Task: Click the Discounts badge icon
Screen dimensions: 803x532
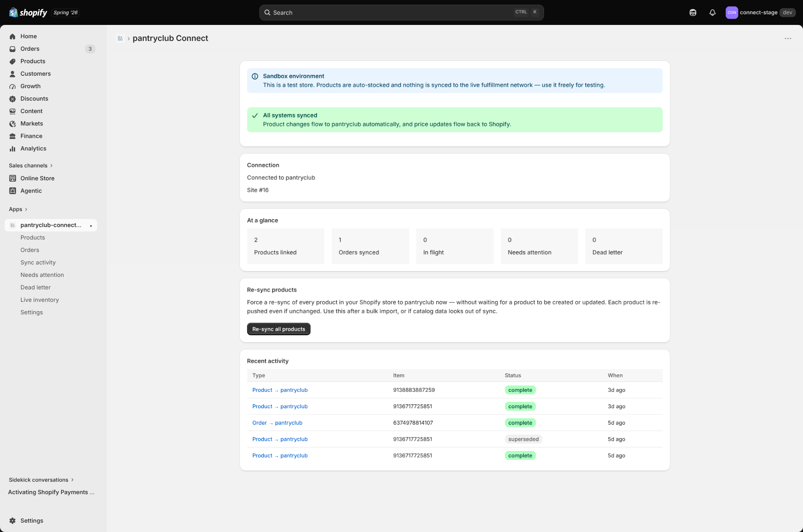Action: point(12,99)
